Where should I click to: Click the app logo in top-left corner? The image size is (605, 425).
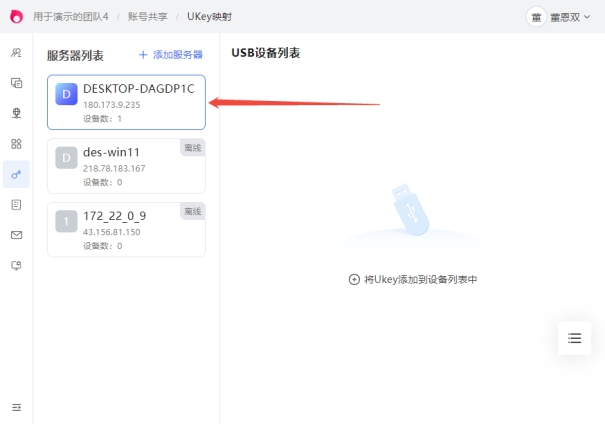pos(16,17)
